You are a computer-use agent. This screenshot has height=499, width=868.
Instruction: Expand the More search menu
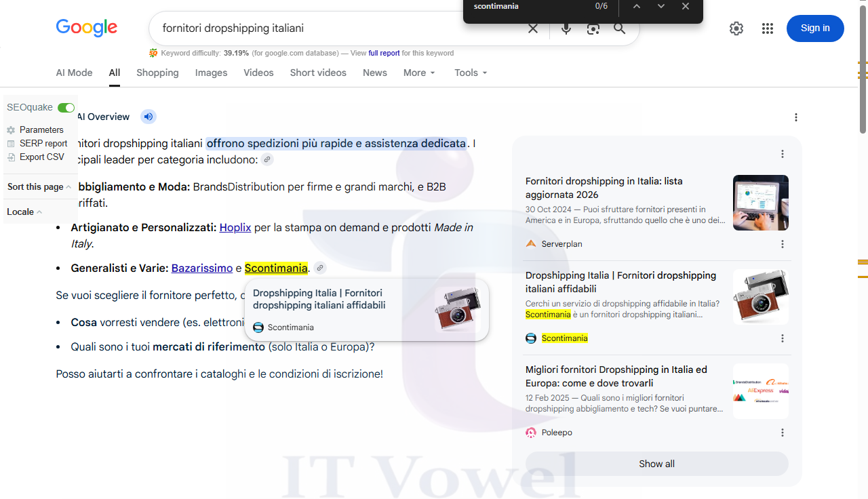coord(419,73)
